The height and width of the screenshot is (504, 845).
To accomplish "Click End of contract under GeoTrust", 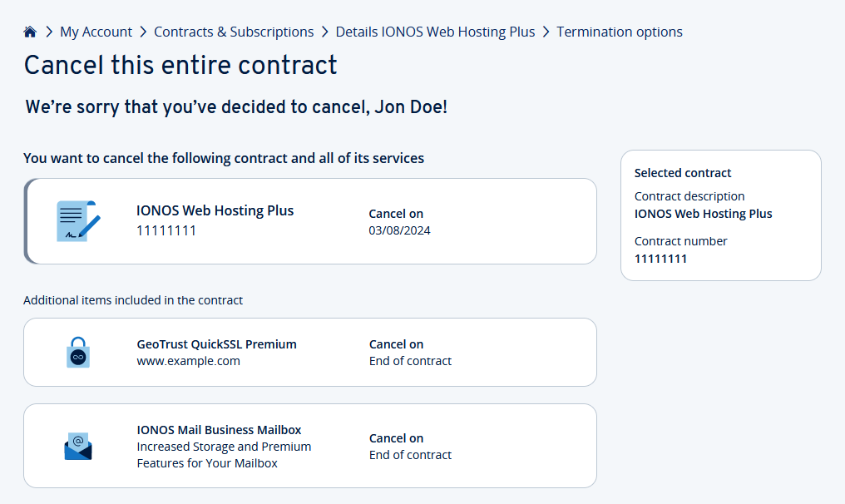I will [410, 361].
